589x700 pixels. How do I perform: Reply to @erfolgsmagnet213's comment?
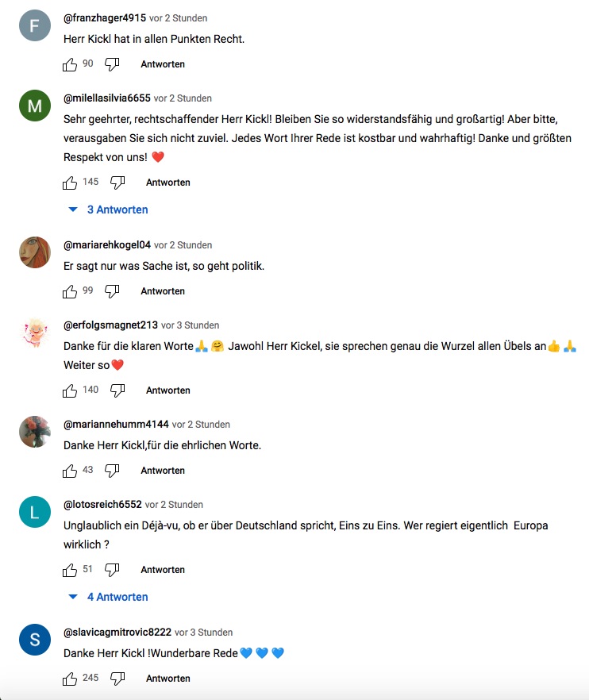(167, 390)
